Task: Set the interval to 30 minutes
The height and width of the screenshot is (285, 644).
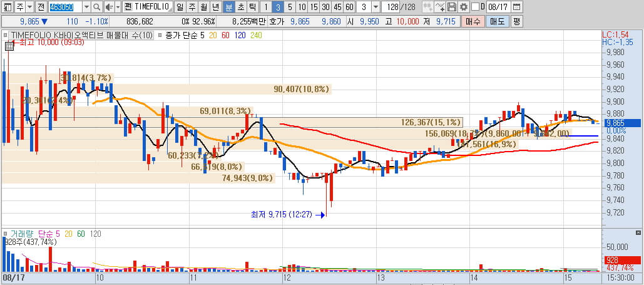Action: pyautogui.click(x=325, y=7)
